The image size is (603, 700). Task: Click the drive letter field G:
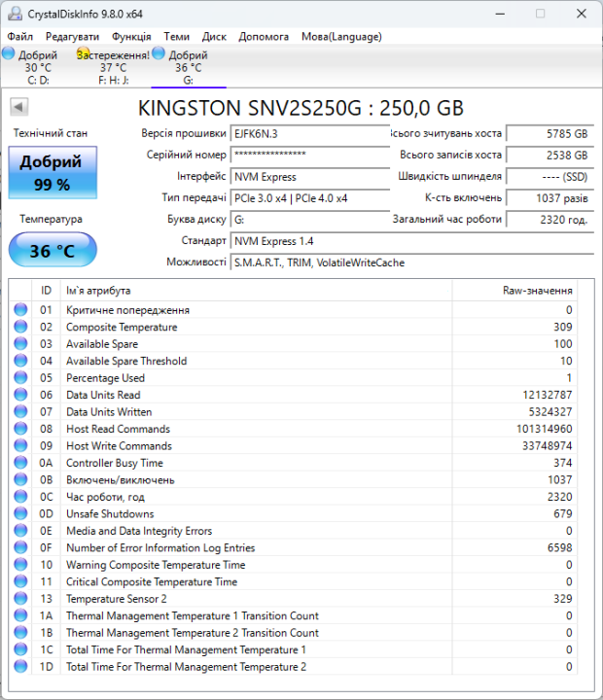tap(310, 219)
